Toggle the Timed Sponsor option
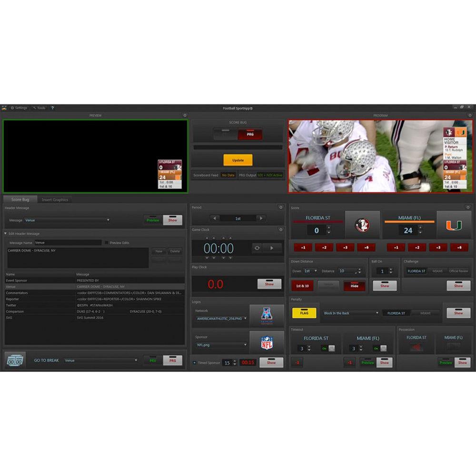The image size is (476, 476). tap(195, 363)
